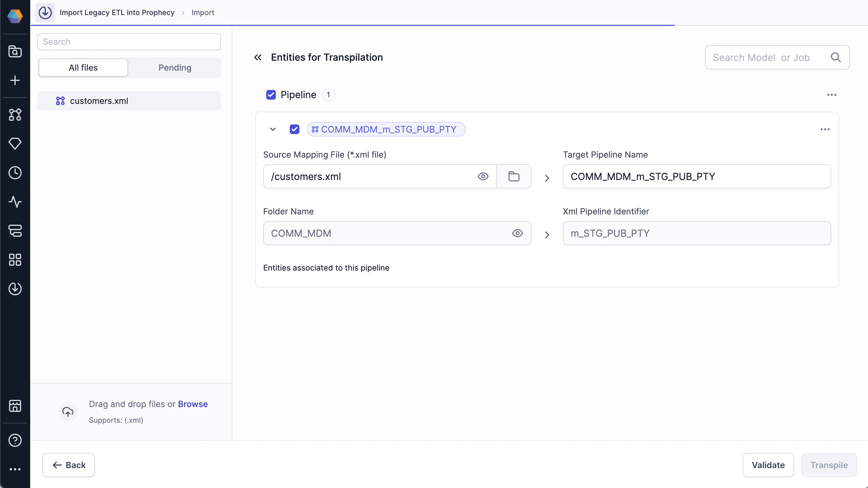Click the Validate button
The image size is (868, 488).
768,465
